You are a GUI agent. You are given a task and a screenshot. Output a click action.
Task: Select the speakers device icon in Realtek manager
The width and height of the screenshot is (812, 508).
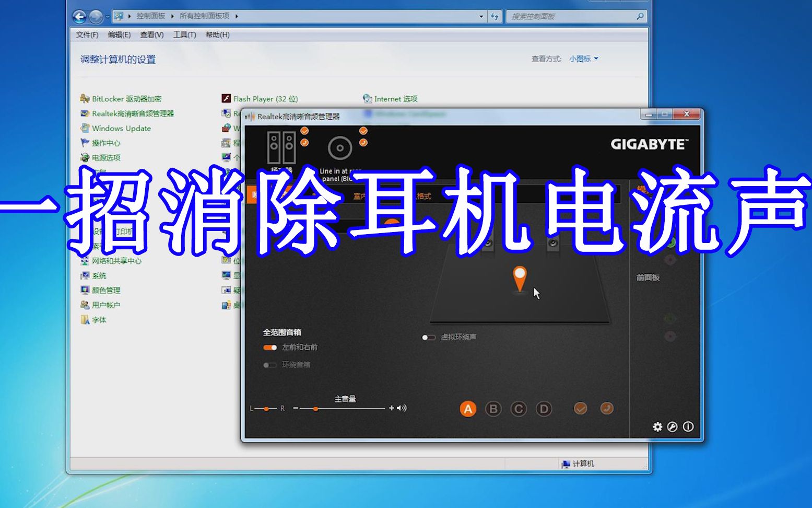pyautogui.click(x=281, y=147)
